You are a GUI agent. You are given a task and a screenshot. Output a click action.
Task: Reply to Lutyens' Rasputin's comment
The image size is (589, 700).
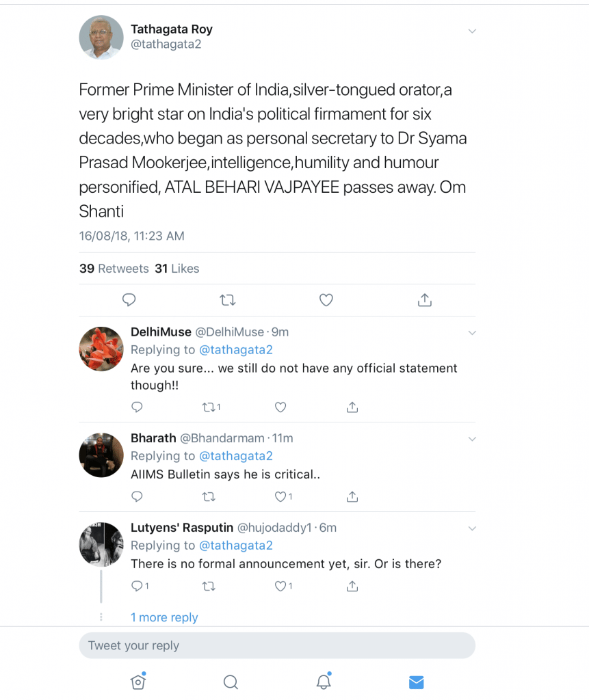coord(138,586)
